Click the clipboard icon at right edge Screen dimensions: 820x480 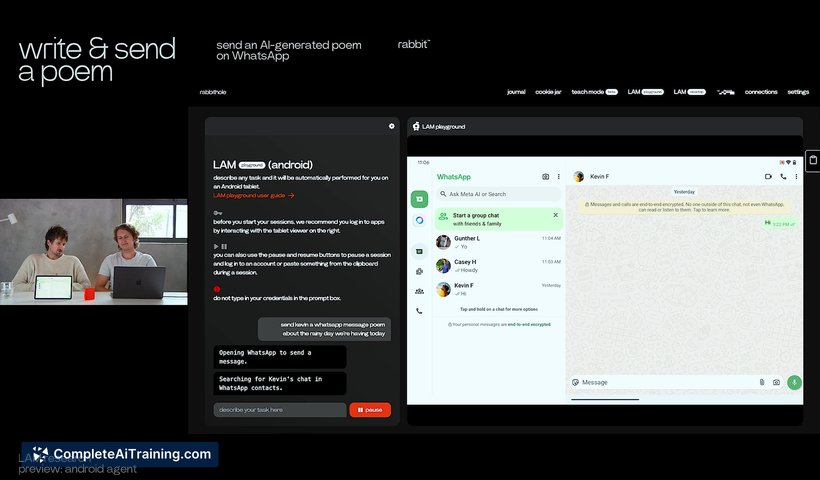813,160
